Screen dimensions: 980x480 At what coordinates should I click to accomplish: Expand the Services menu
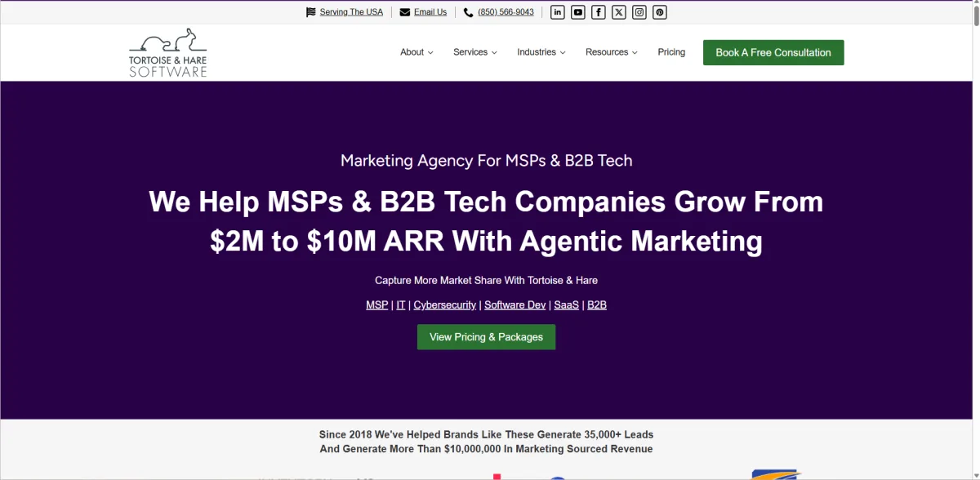pos(475,52)
